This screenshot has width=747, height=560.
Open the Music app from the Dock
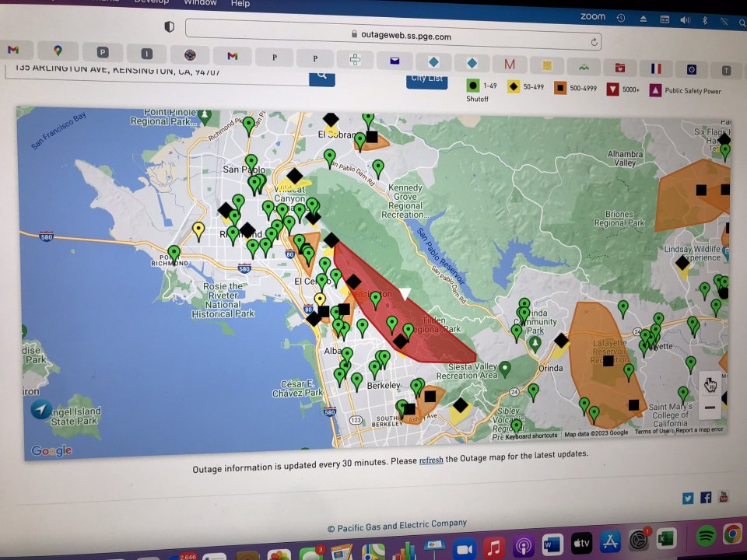point(495,547)
